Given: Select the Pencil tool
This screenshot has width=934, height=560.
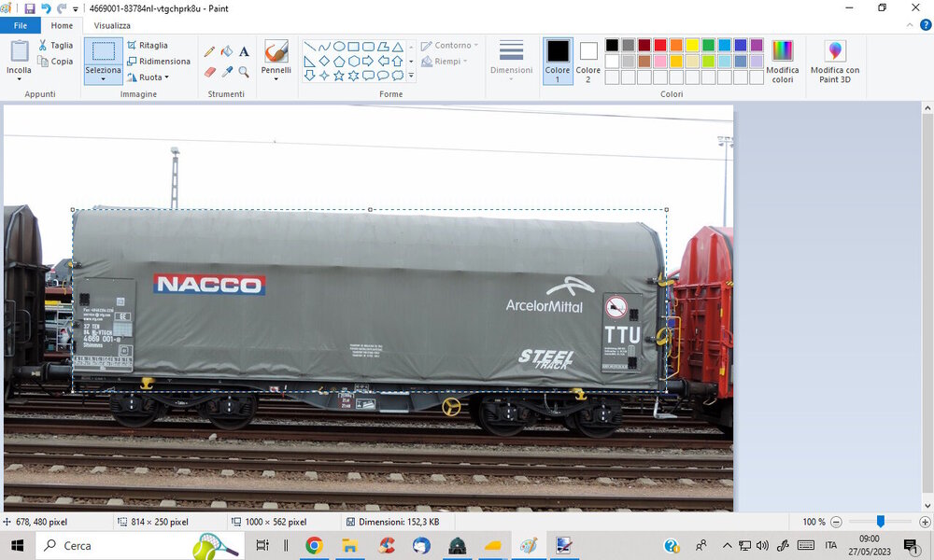Looking at the screenshot, I should (209, 51).
